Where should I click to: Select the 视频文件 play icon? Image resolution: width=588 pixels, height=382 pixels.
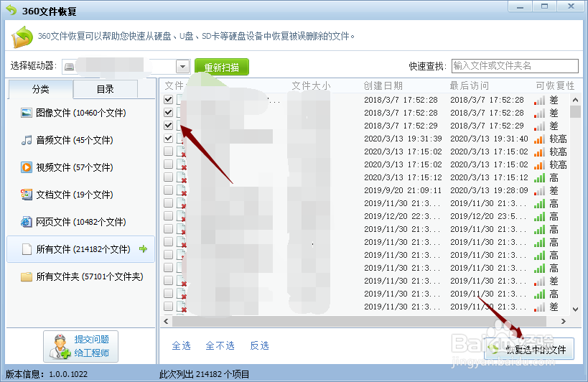point(27,167)
